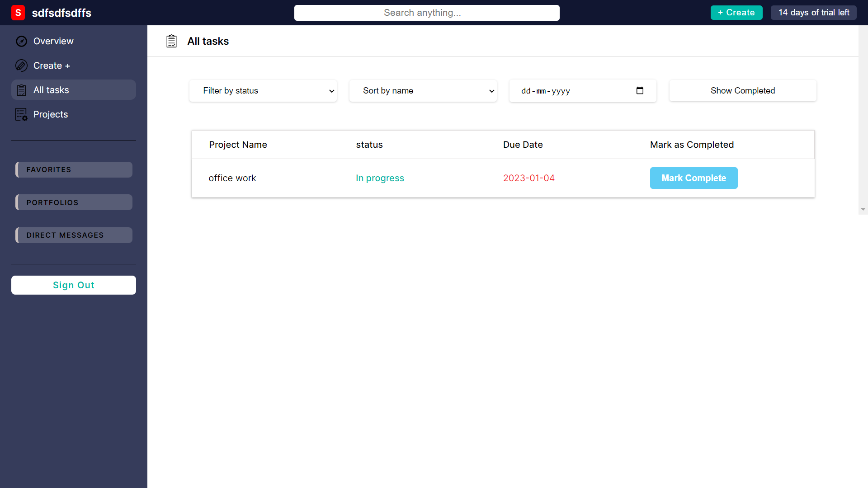Click the All tasks clipboard icon in sidebar

[21, 89]
